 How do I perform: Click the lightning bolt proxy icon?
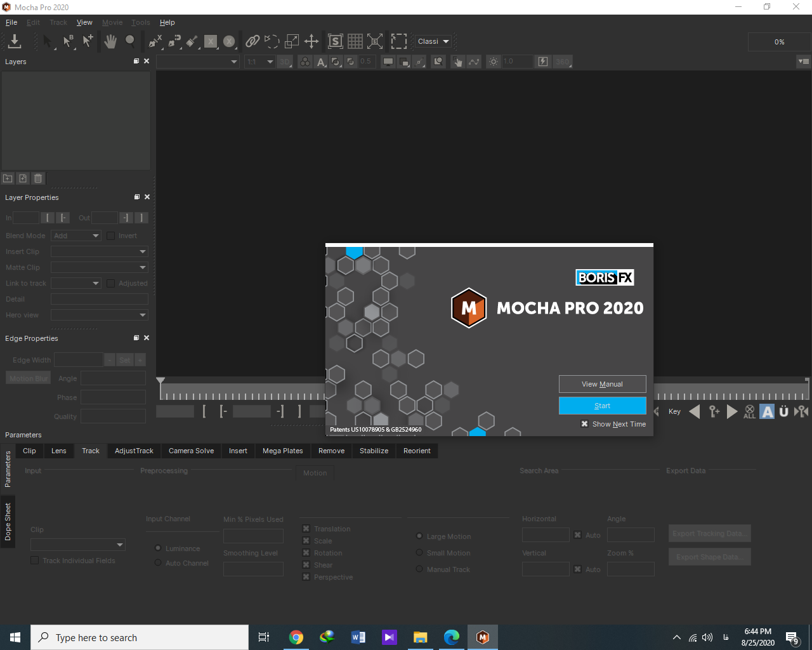543,62
